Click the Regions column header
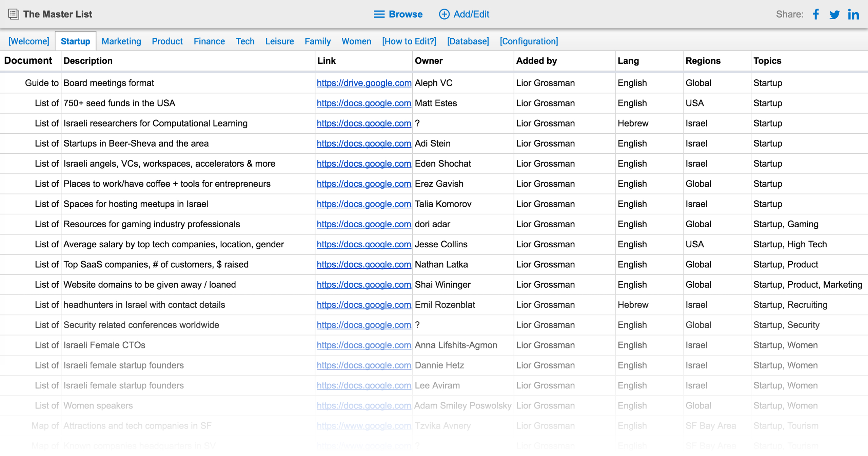Viewport: 868px width, 456px height. coord(703,61)
